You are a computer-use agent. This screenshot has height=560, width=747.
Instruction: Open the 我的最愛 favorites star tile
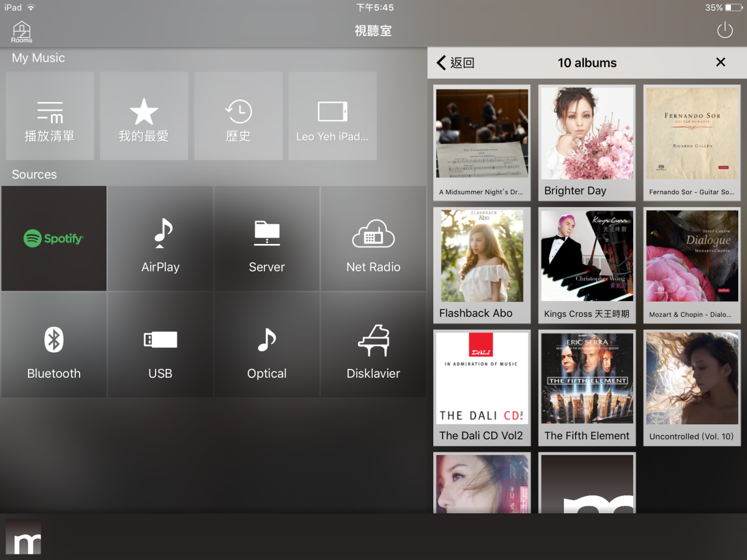tap(144, 116)
